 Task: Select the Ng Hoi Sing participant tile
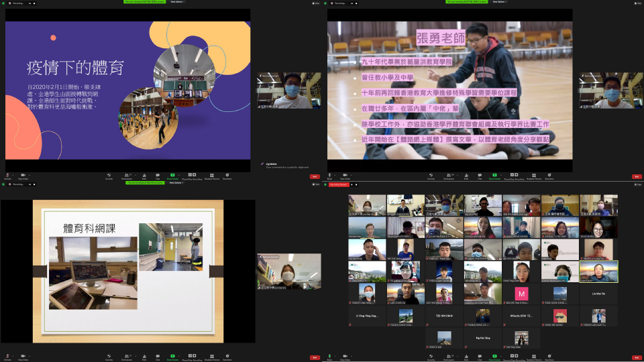pyautogui.click(x=482, y=338)
